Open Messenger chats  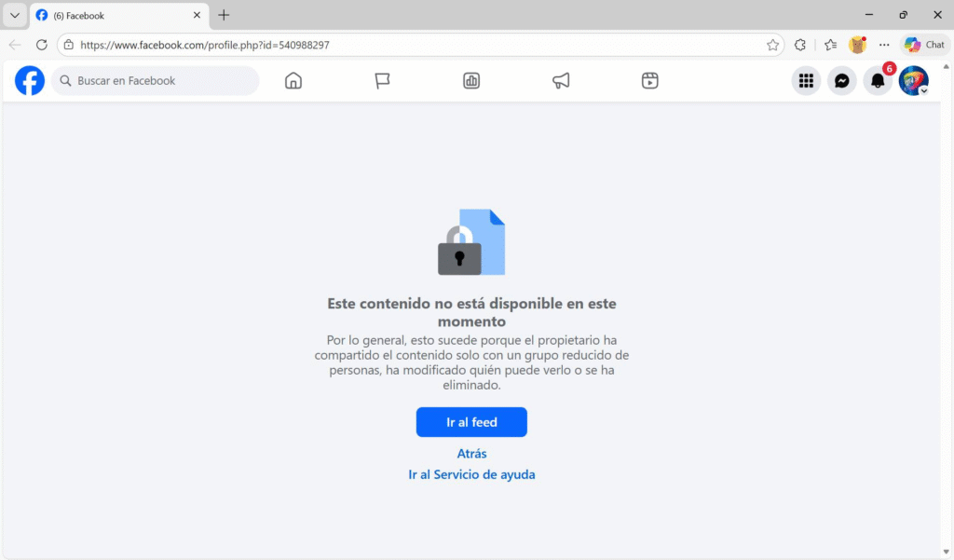pyautogui.click(x=842, y=80)
